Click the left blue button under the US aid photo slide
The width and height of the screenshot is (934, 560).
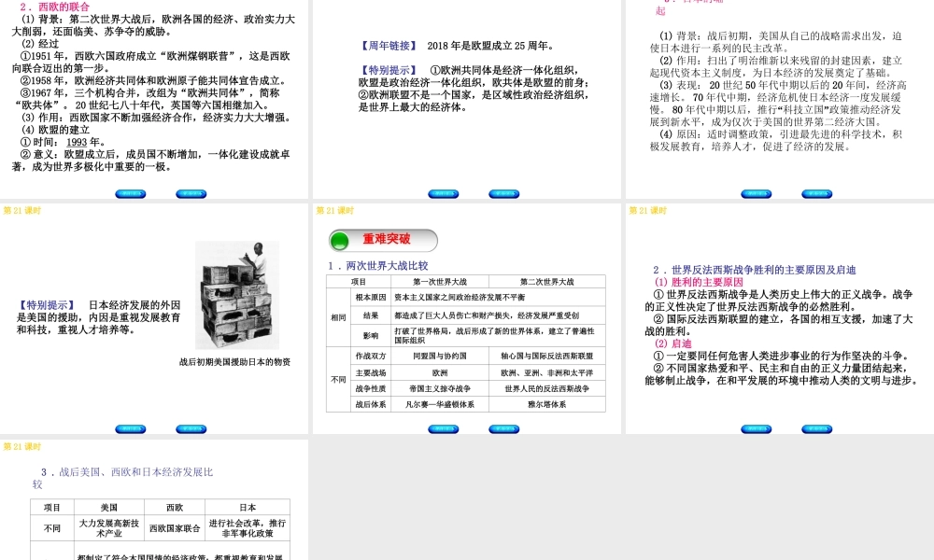click(x=131, y=429)
